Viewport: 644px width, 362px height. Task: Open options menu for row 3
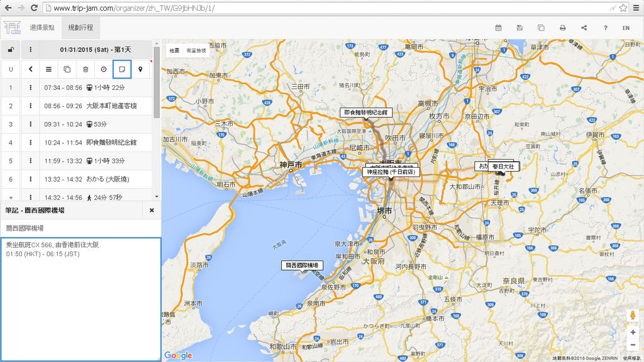(x=30, y=124)
